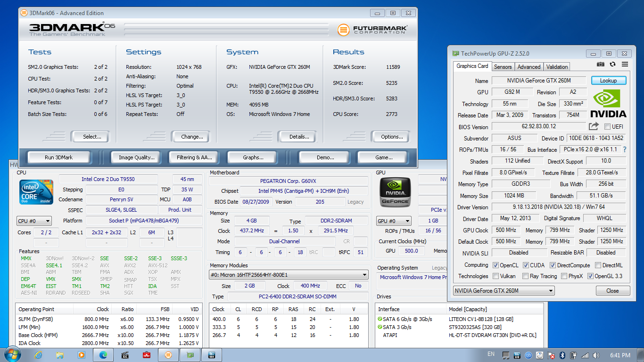Click the volume speaker tray icon
The width and height of the screenshot is (644, 362).
[x=596, y=355]
